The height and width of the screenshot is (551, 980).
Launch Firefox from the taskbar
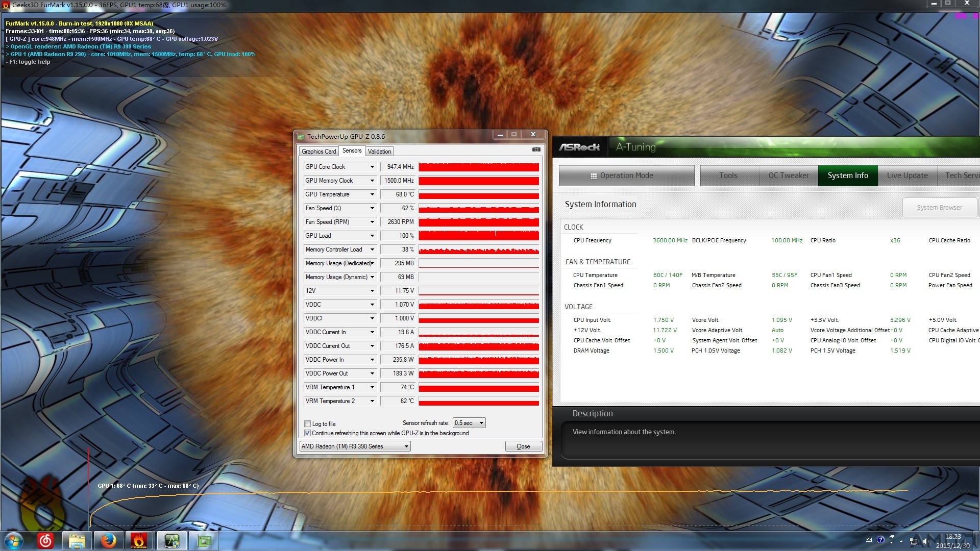pyautogui.click(x=108, y=541)
